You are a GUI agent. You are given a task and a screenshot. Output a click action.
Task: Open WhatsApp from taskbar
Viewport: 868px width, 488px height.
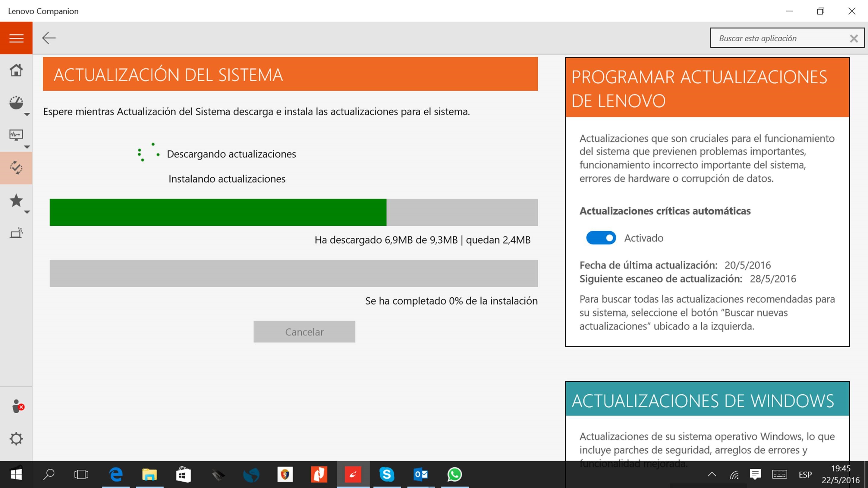coord(454,474)
